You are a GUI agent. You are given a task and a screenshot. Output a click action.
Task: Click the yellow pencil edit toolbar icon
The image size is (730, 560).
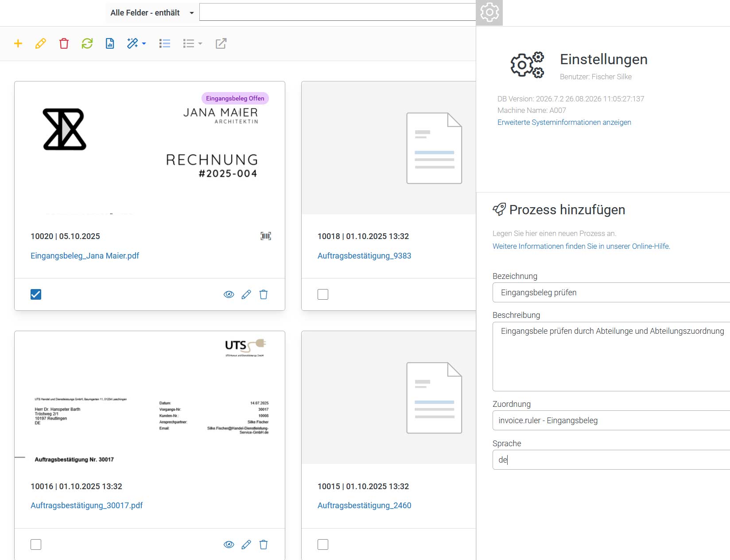coord(41,43)
